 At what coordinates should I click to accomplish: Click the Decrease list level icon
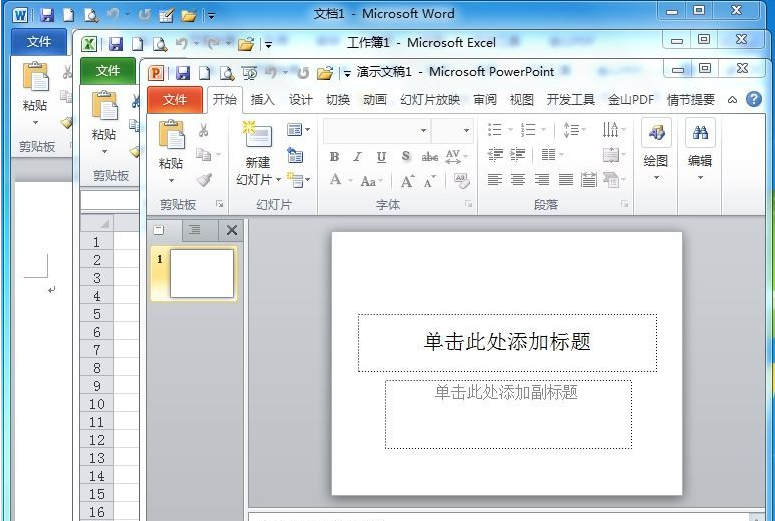point(495,155)
